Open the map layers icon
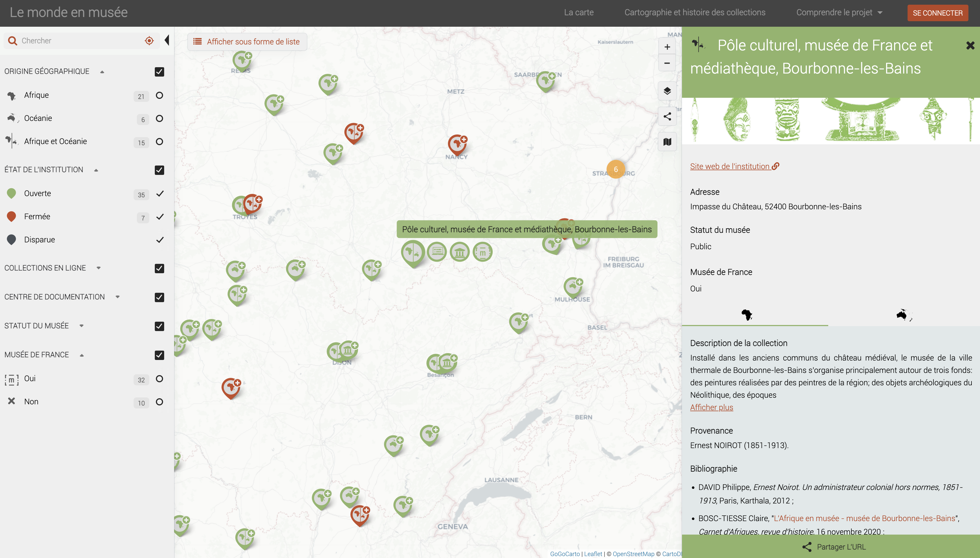 click(667, 91)
